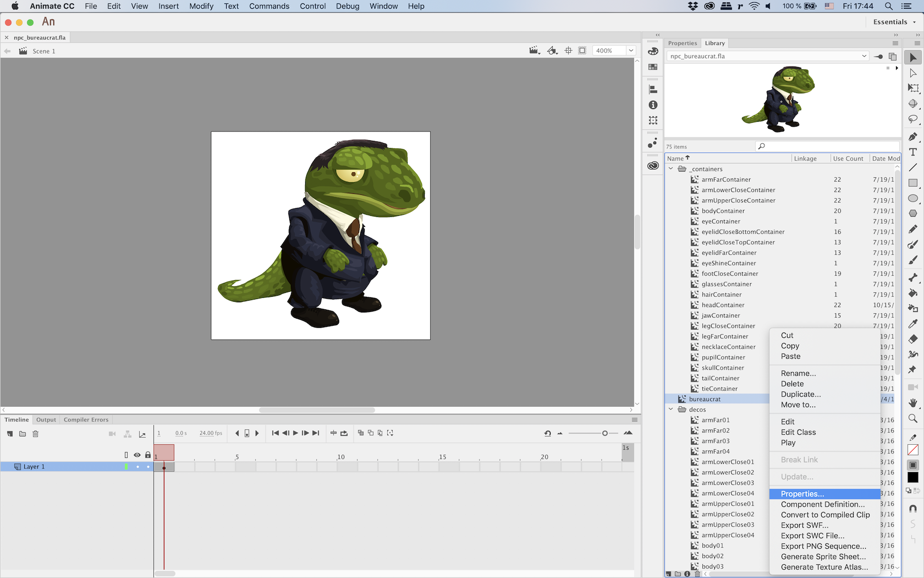Delete layer using timeline trash icon
Screen dimensions: 924x578
pos(35,434)
